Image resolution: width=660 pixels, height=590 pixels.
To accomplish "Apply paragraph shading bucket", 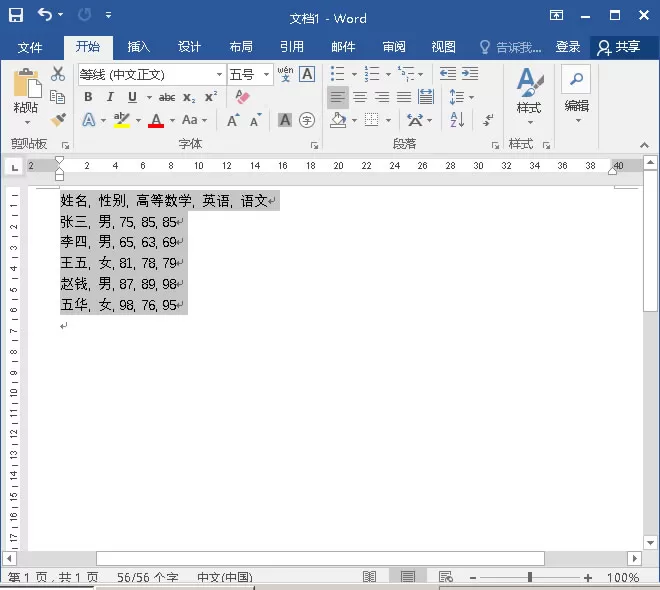I will tap(338, 120).
